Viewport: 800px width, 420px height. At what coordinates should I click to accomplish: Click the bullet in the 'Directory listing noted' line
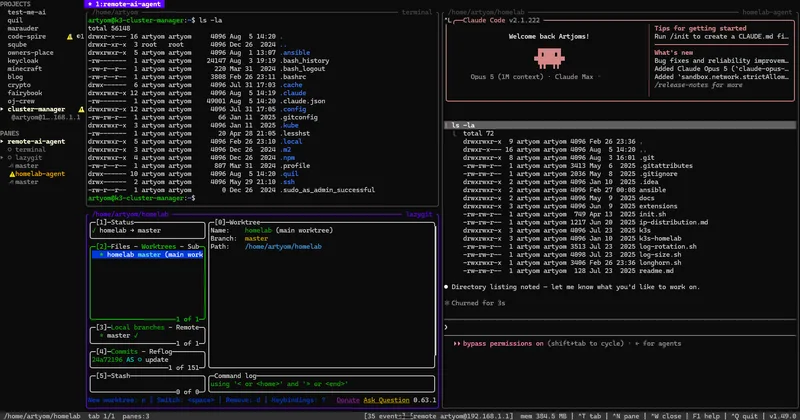446,287
